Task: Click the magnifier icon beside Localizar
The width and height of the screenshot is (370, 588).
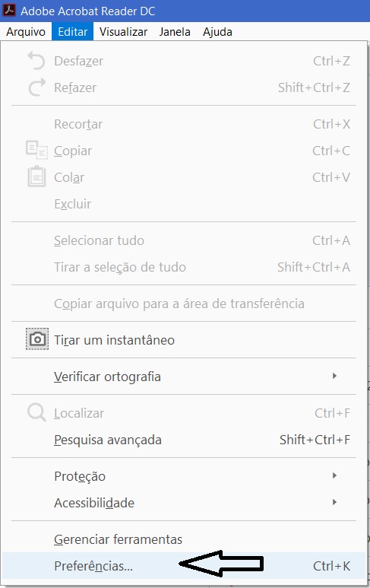Action: pos(36,412)
